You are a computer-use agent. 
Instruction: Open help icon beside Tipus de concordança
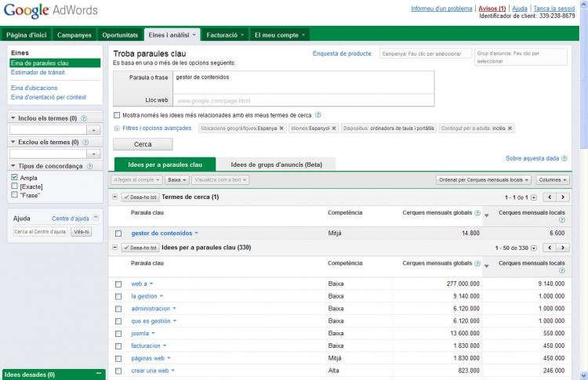[89, 166]
